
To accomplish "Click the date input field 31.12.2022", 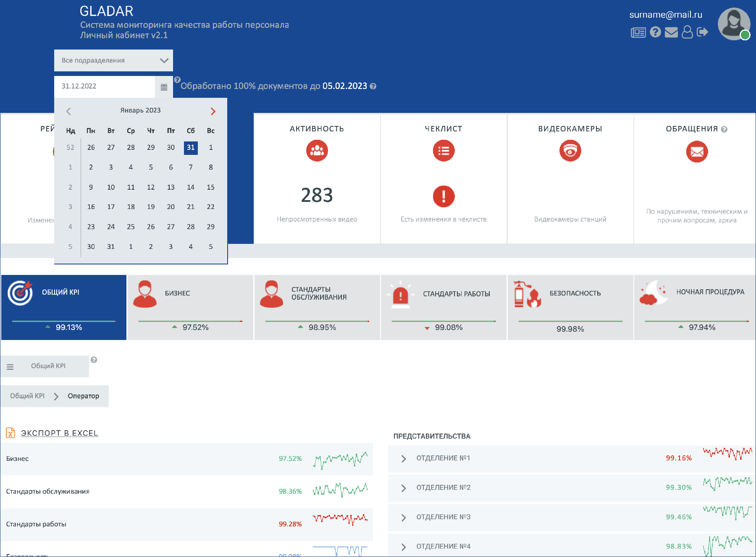I will click(x=105, y=86).
